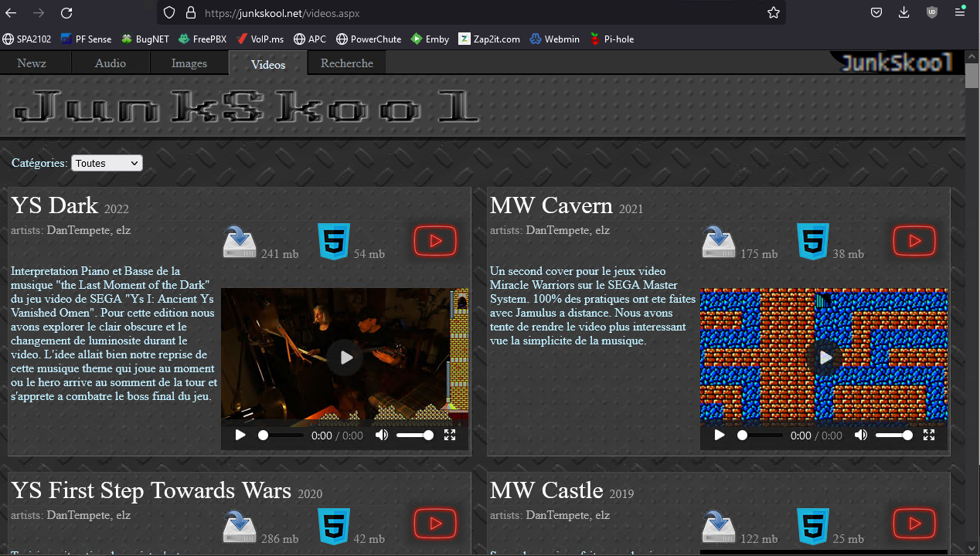Play MW Cavern video from center overlay
The width and height of the screenshot is (980, 556).
[x=825, y=358]
